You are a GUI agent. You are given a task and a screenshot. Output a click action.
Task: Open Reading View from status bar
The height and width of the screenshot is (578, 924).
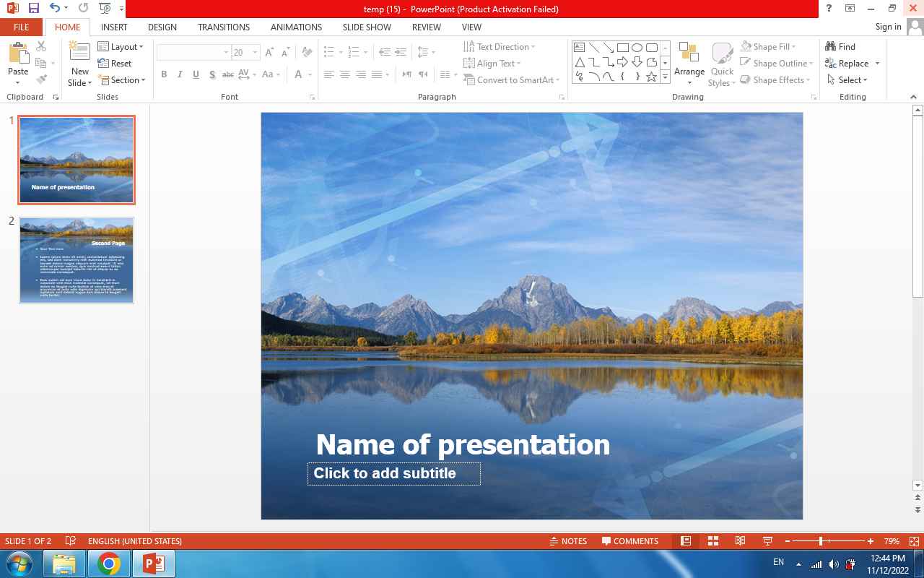click(740, 541)
